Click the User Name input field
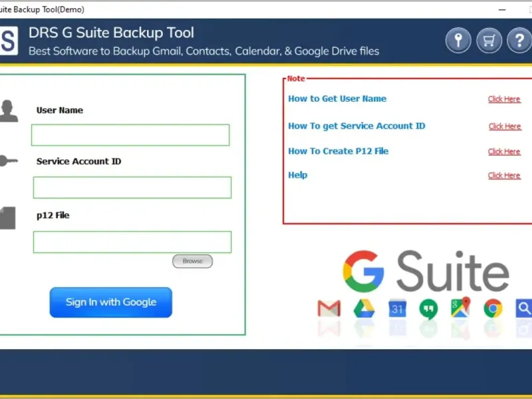Image resolution: width=532 pixels, height=399 pixels. 130,135
